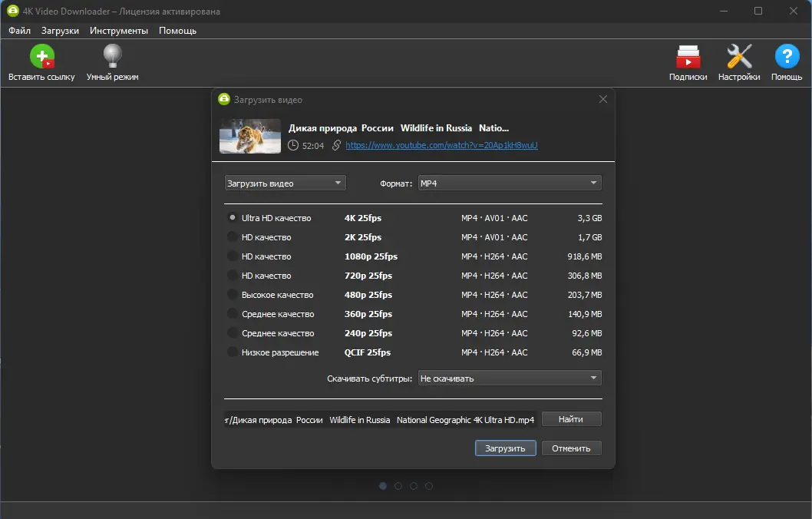Image resolution: width=812 pixels, height=519 pixels.
Task: Open the Загрузки menu
Action: tap(60, 31)
